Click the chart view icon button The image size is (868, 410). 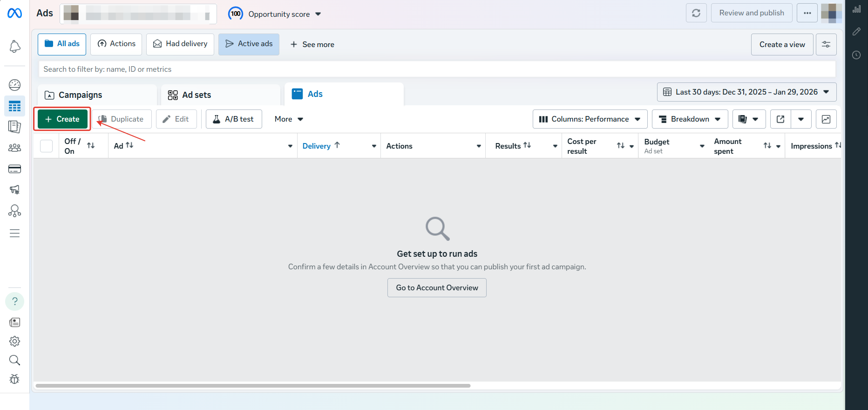826,119
